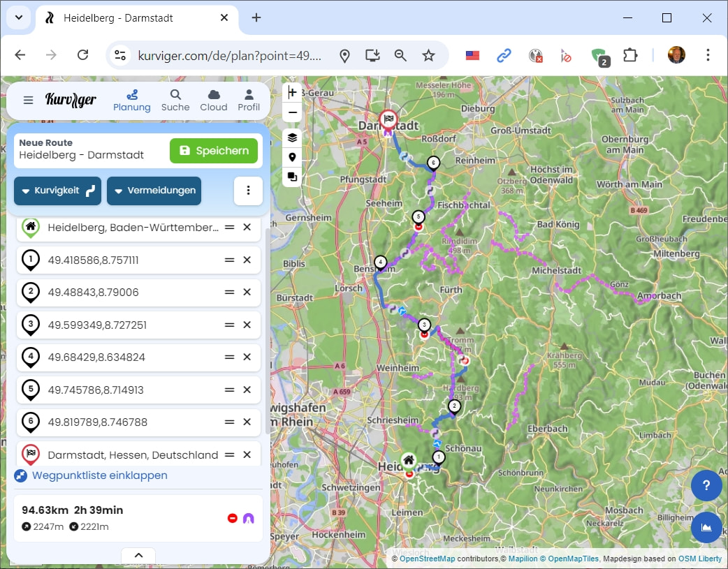This screenshot has height=569, width=728.
Task: Open the Kurviger hamburger menu
Action: click(x=28, y=100)
